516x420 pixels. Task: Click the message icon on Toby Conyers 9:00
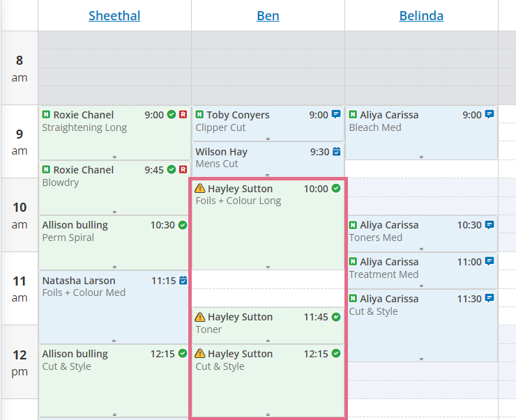(336, 114)
